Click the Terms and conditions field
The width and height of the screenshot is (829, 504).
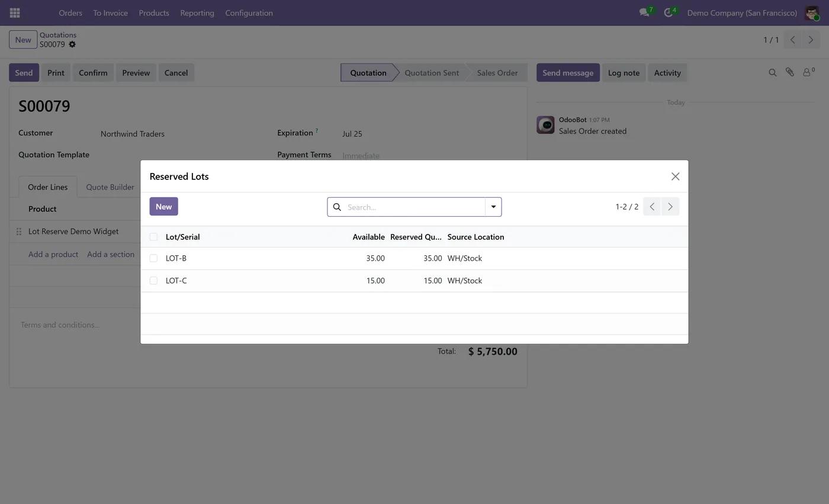(60, 325)
